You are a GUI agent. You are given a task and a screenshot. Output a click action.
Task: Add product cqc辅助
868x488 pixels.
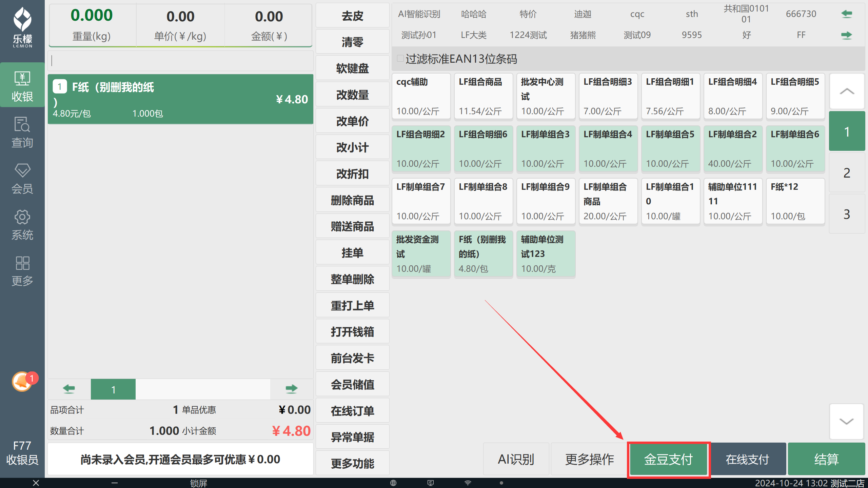[x=421, y=97]
